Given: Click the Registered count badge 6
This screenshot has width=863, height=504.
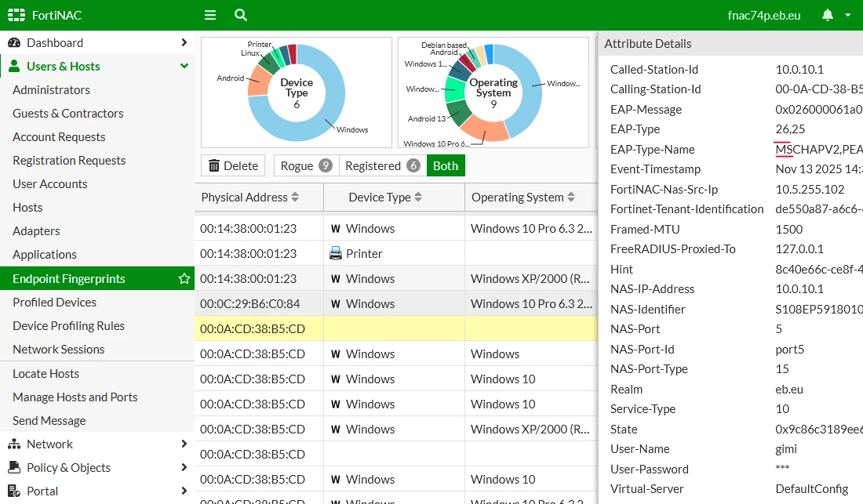Looking at the screenshot, I should point(413,165).
